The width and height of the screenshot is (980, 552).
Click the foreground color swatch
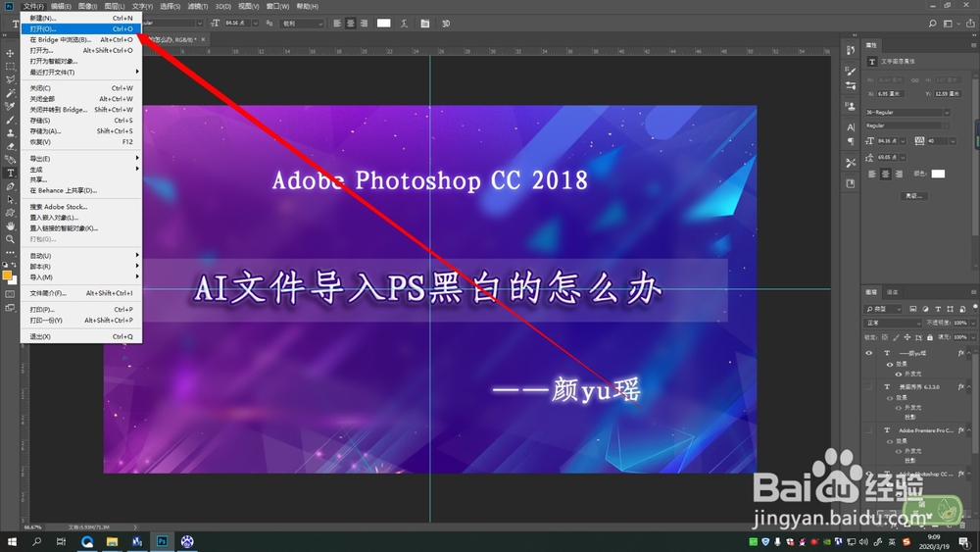click(7, 276)
